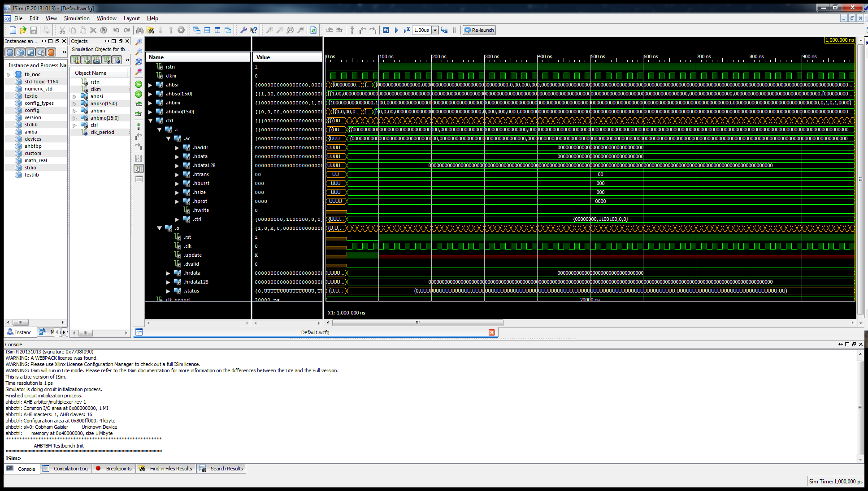Expand ctrl in Objects list
The image size is (868, 491).
[74, 125]
